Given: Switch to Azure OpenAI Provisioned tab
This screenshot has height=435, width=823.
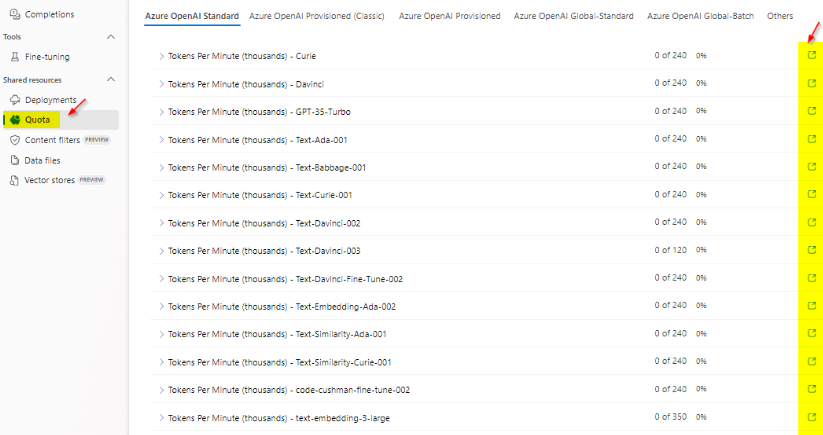Looking at the screenshot, I should coord(449,16).
